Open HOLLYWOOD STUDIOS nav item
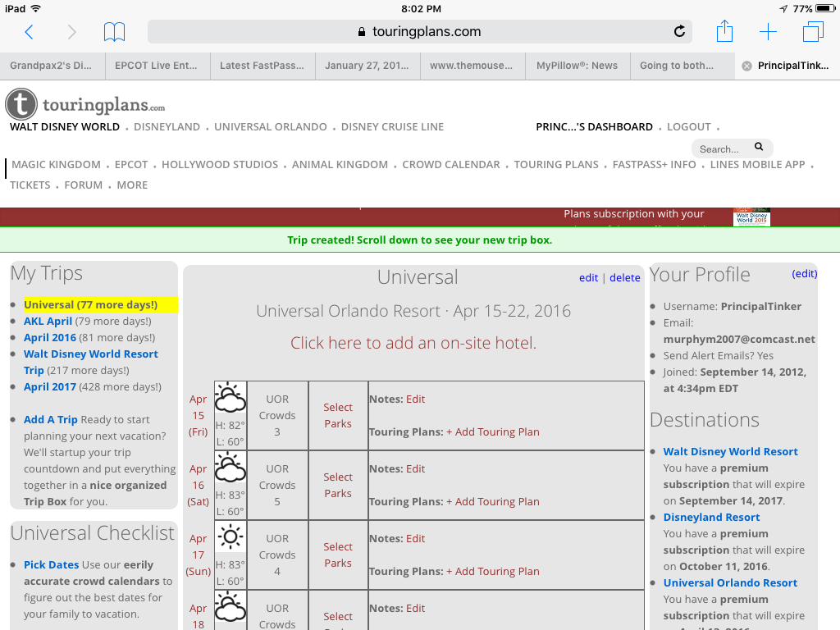This screenshot has height=630, width=840. [220, 164]
